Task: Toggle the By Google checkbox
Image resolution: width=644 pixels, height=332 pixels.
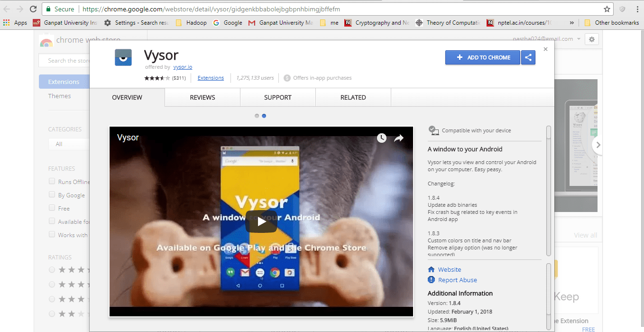Action: pos(52,194)
